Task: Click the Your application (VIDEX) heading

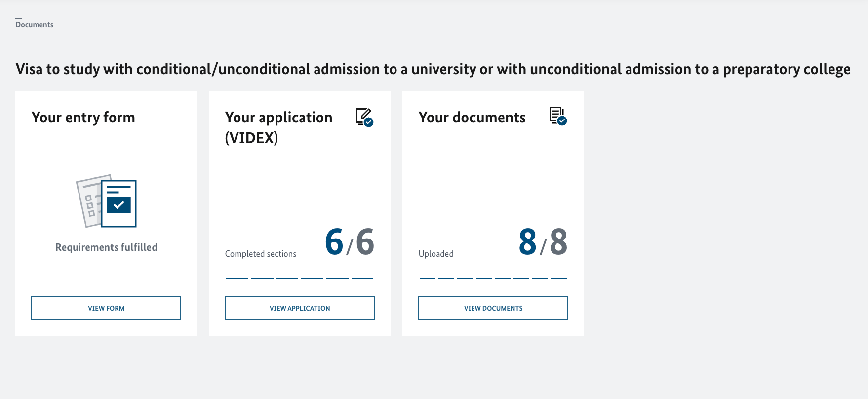Action: coord(278,127)
